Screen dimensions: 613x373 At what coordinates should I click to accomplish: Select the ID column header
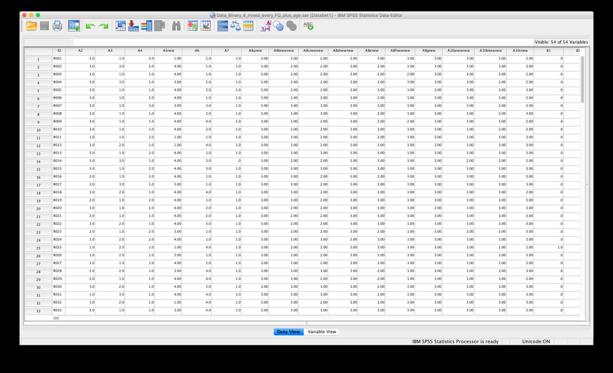pyautogui.click(x=59, y=50)
